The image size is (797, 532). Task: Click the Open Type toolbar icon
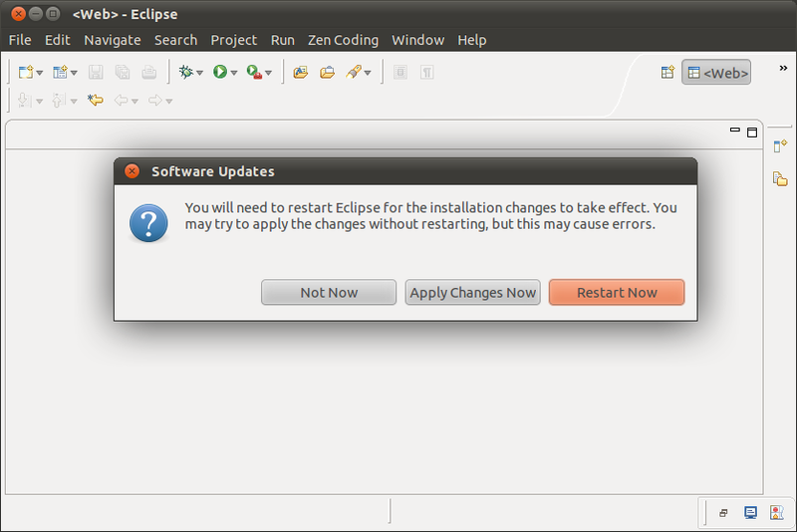point(300,72)
